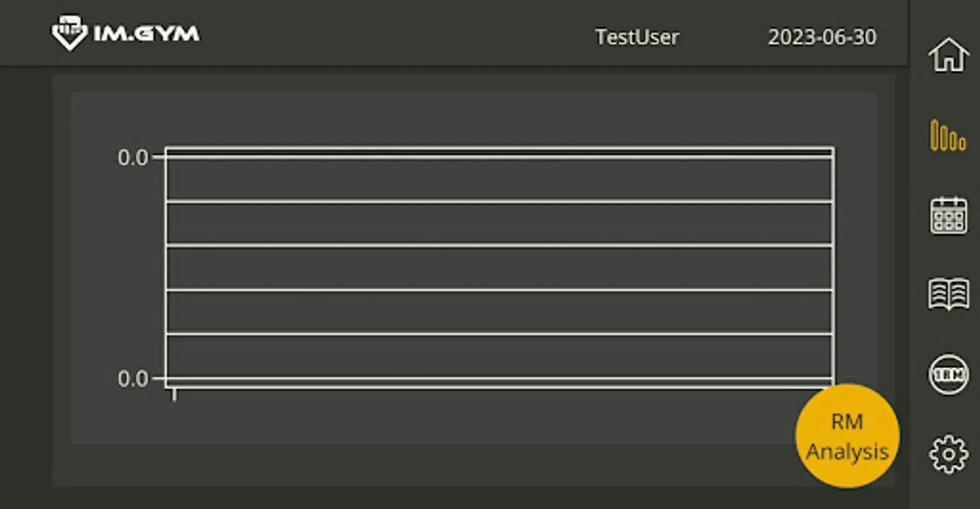Screen dimensions: 980x509
Task: Click the TestUser username
Action: (637, 37)
